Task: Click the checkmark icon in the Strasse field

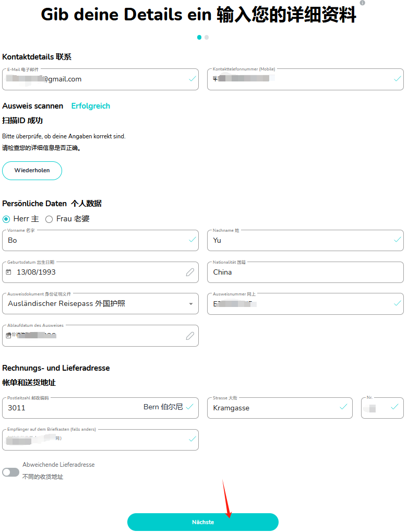Action: [343, 407]
